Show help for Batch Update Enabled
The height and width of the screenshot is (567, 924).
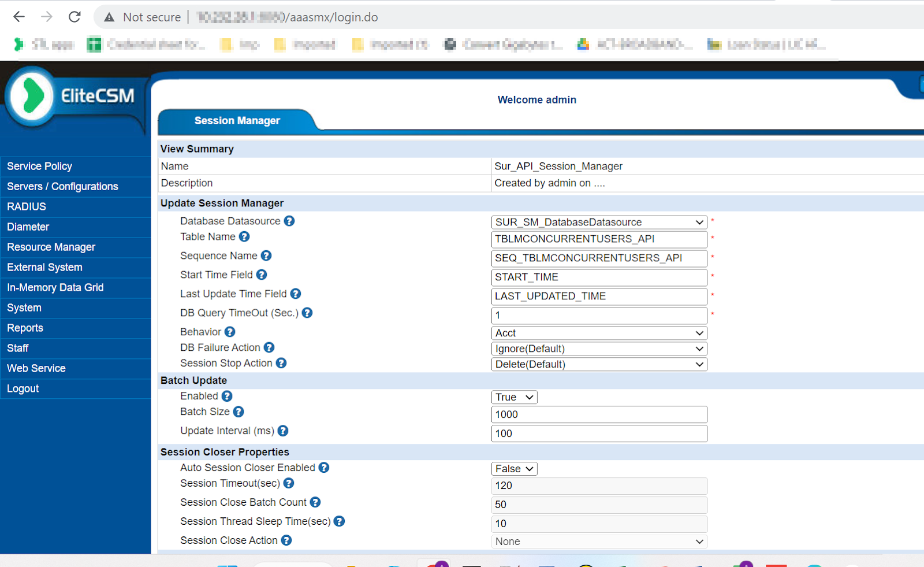click(227, 396)
